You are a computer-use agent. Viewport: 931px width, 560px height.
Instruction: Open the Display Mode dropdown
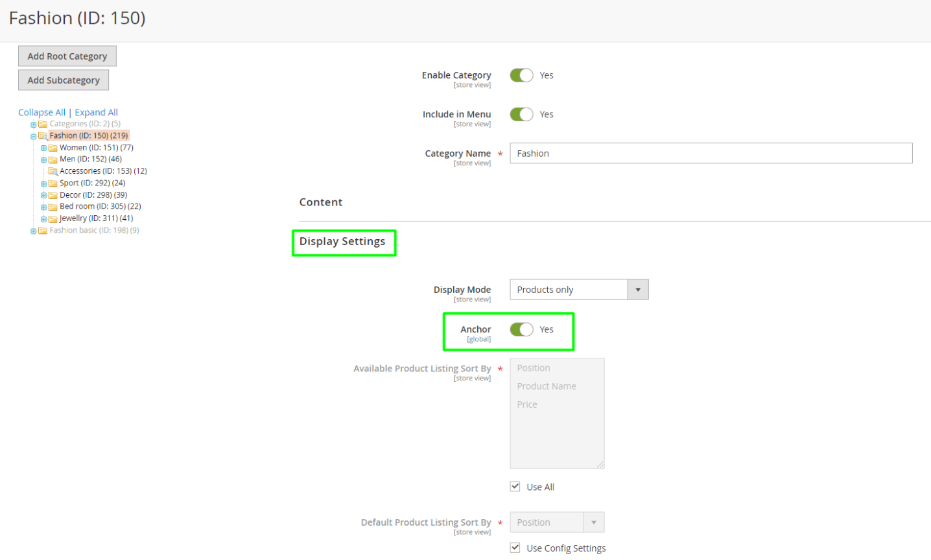(578, 290)
